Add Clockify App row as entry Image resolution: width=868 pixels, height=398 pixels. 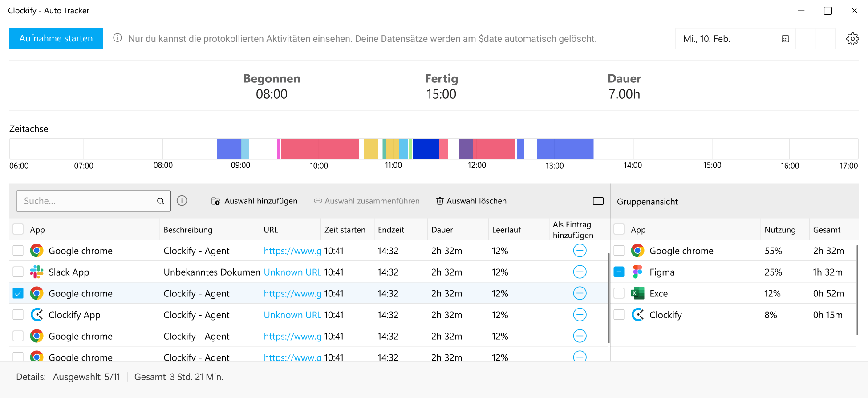[580, 315]
